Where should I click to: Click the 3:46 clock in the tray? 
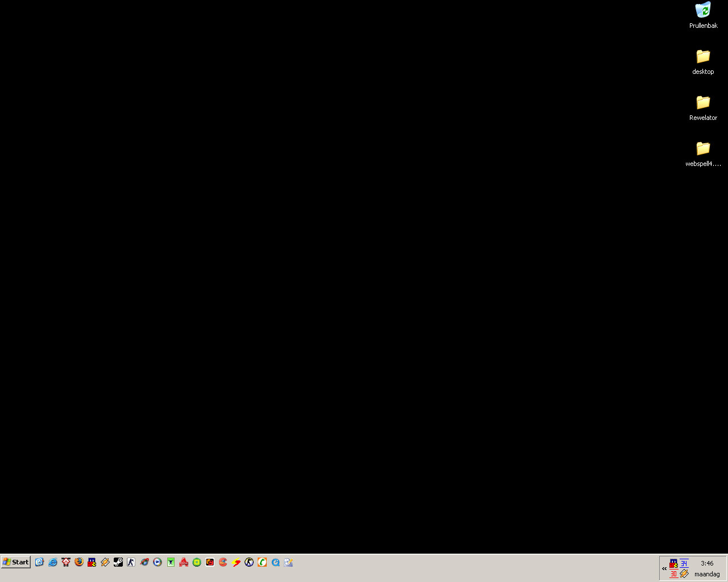click(x=707, y=563)
